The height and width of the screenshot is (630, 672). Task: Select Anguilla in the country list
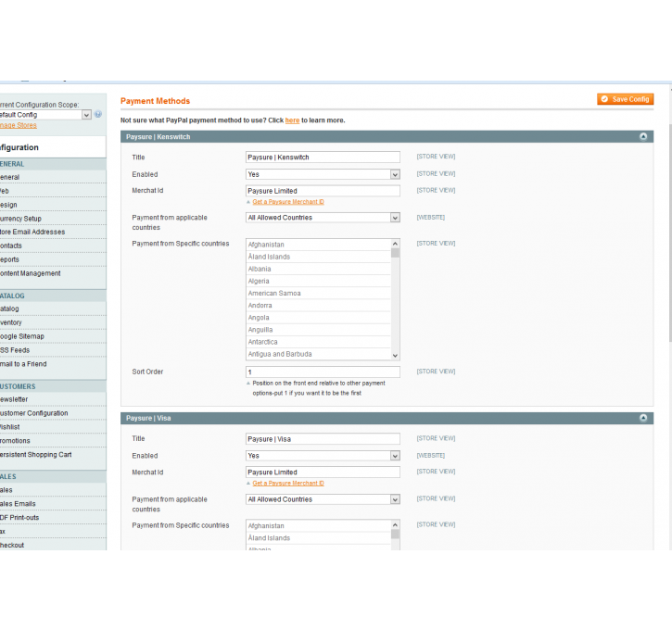pyautogui.click(x=319, y=330)
